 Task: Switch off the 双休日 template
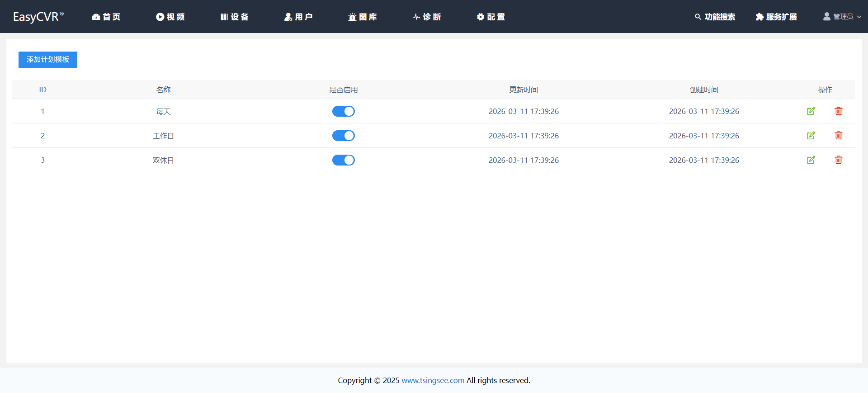(344, 160)
